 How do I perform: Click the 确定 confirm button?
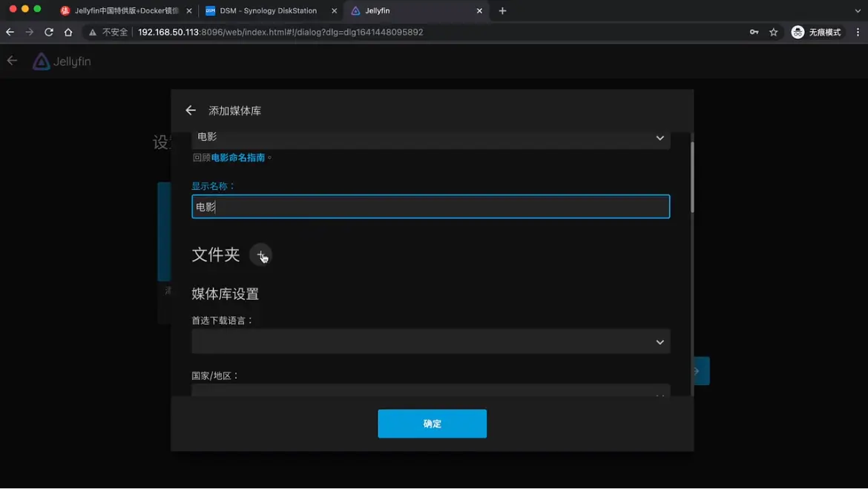[432, 424]
